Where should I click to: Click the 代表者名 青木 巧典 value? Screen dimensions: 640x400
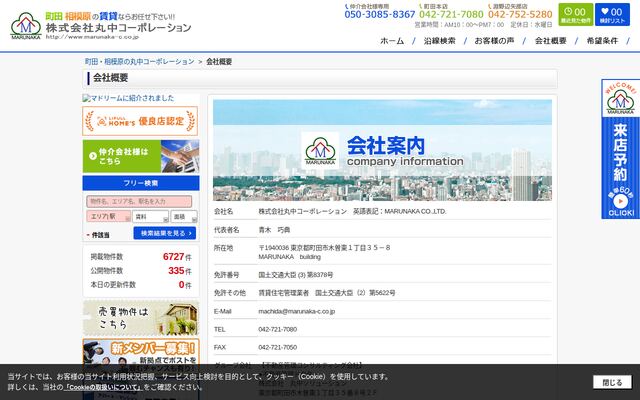point(274,230)
